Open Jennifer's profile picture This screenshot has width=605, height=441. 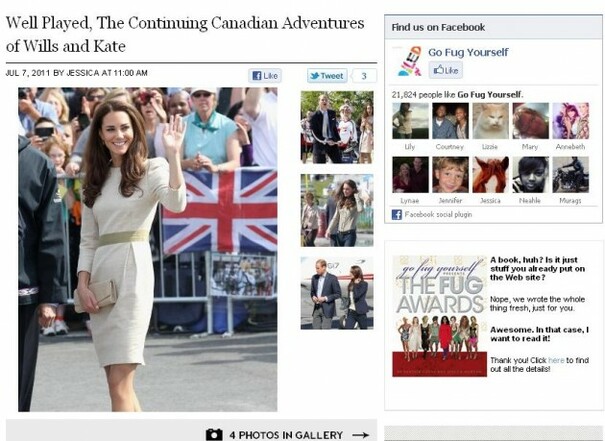coord(450,174)
